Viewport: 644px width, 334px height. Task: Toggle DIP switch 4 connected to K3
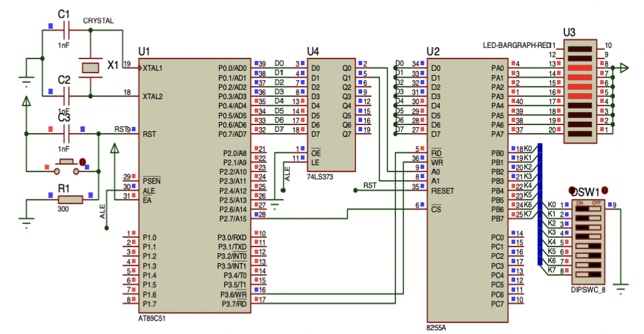(x=588, y=237)
